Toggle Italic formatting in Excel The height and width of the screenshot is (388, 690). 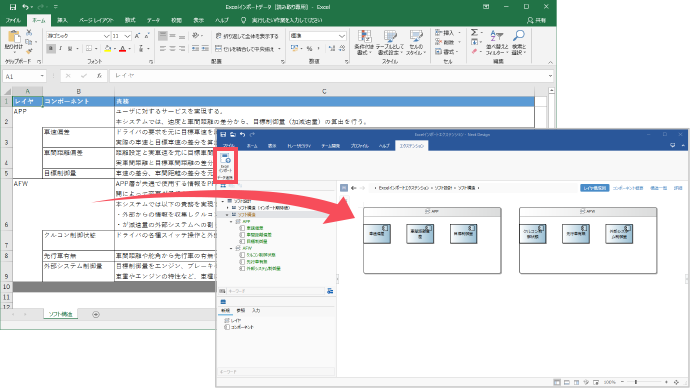[x=60, y=48]
